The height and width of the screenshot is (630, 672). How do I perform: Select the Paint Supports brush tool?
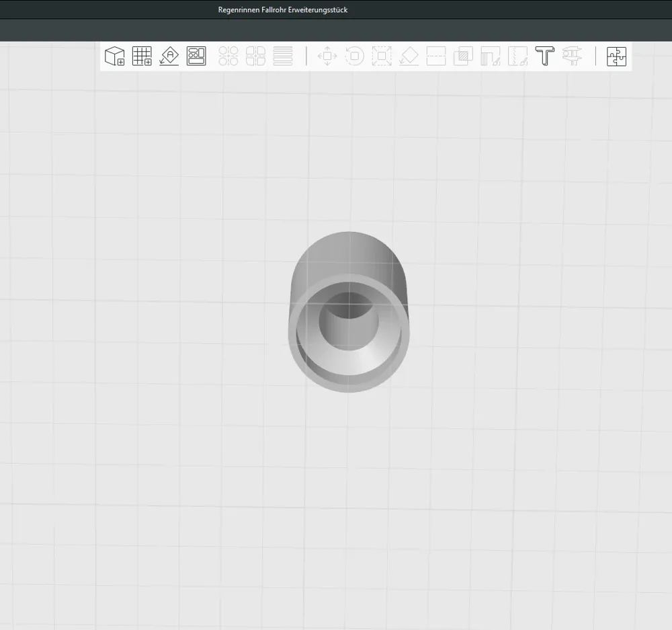coord(491,56)
